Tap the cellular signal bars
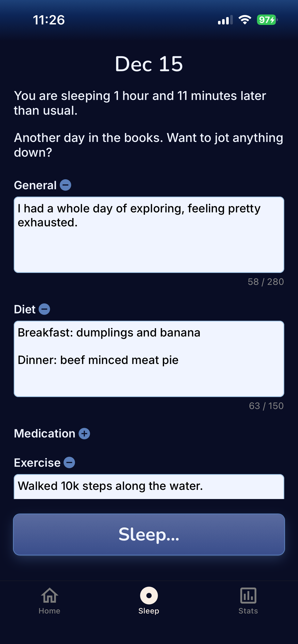This screenshot has height=644, width=298. pyautogui.click(x=225, y=20)
